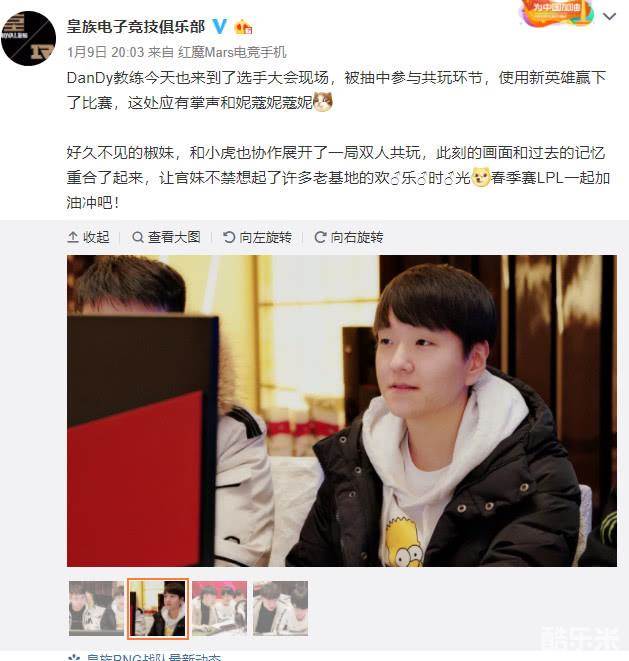This screenshot has height=661, width=629.
Task: Select the second highlighted thumbnail
Action: [x=158, y=608]
